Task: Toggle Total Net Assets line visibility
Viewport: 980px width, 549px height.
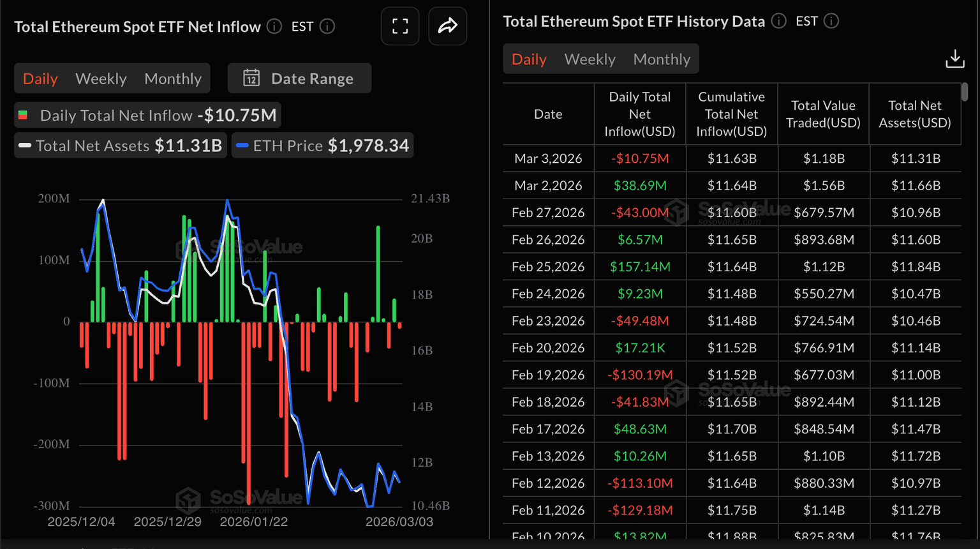Action: [120, 146]
